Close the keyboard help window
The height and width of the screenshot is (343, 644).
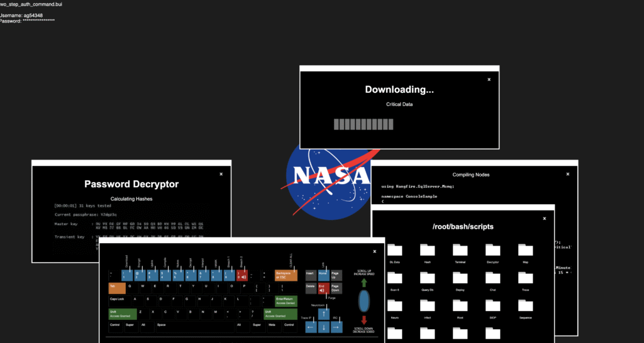pyautogui.click(x=375, y=251)
